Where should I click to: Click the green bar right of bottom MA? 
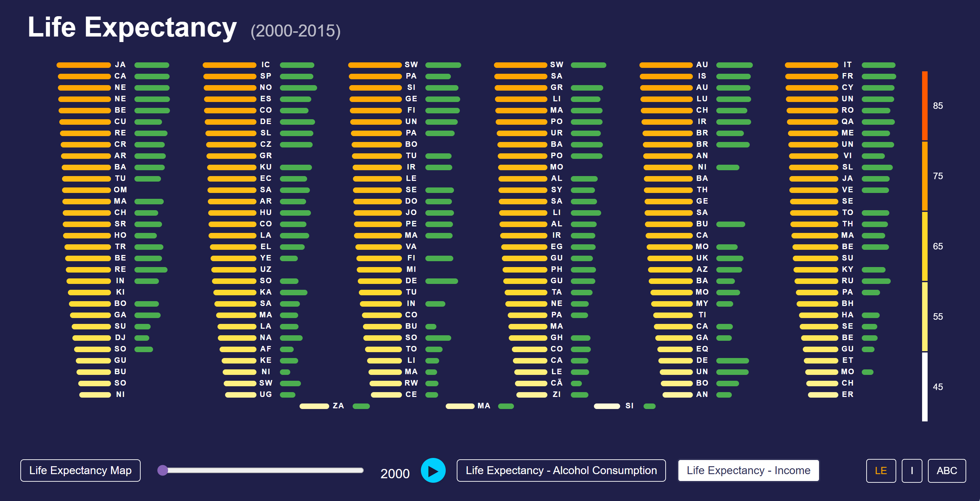[506, 406]
